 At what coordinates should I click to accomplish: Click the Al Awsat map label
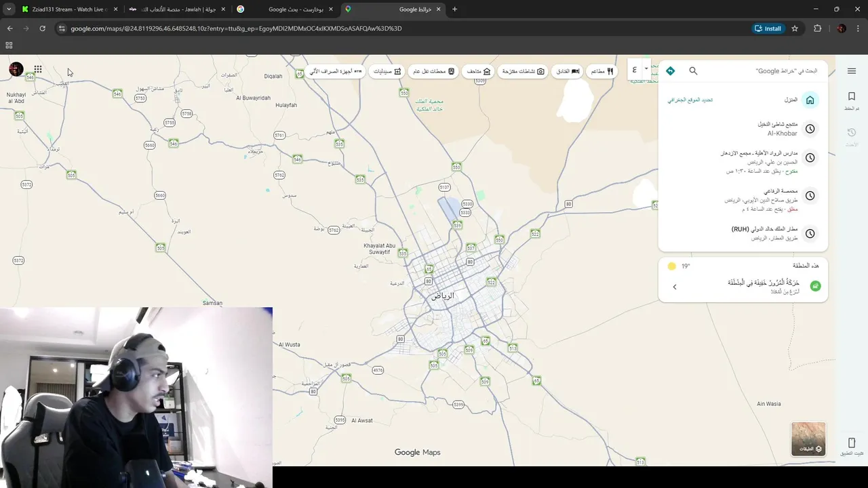362,421
